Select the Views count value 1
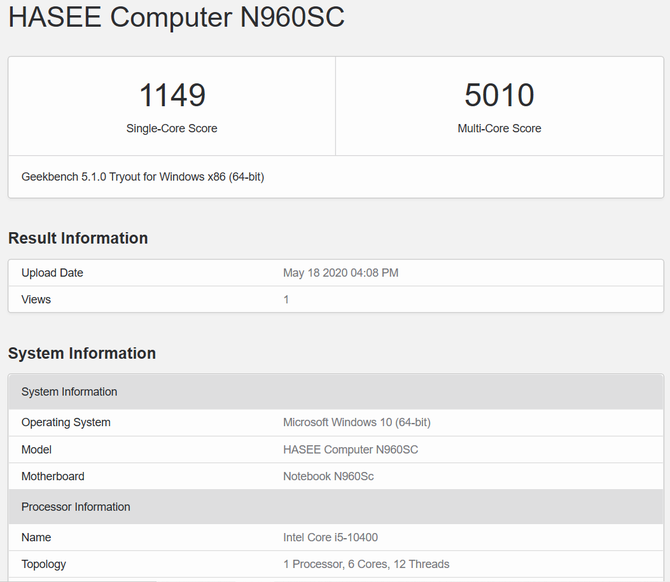Screen dimensions: 670x582 coord(286,299)
